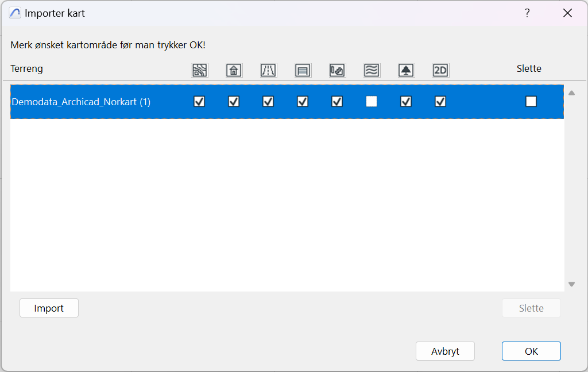The width and height of the screenshot is (588, 372).
Task: Click the horizontal lines slab column icon
Action: [303, 70]
